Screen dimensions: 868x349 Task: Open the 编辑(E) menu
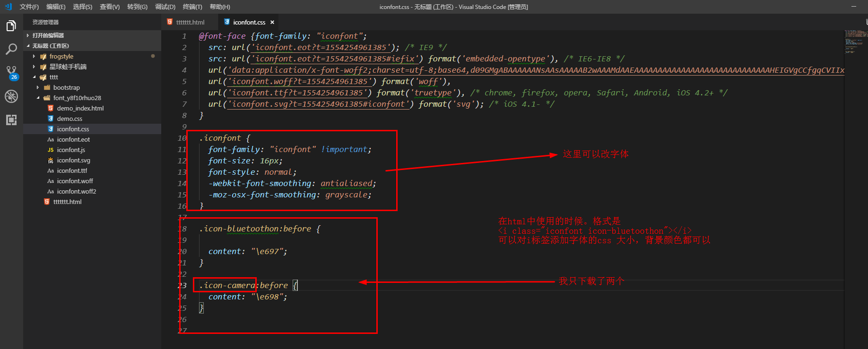(x=56, y=7)
